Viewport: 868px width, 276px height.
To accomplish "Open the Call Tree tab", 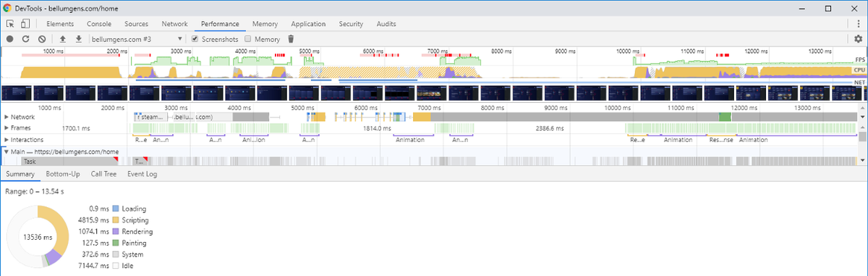I will tap(104, 174).
